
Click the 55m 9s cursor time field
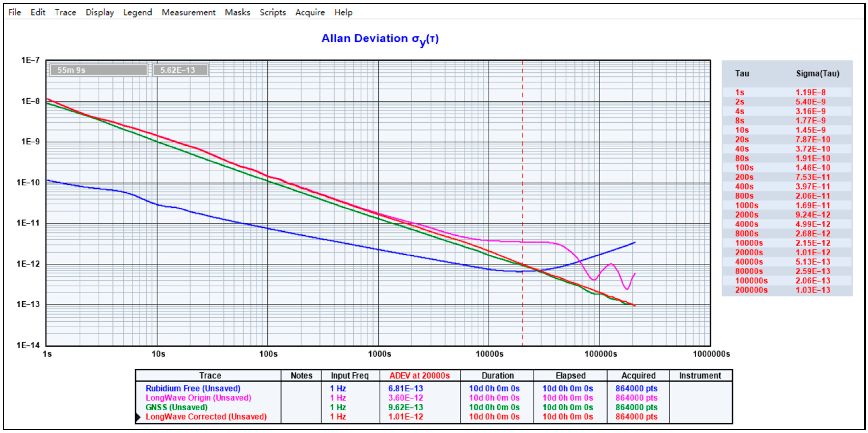click(98, 70)
